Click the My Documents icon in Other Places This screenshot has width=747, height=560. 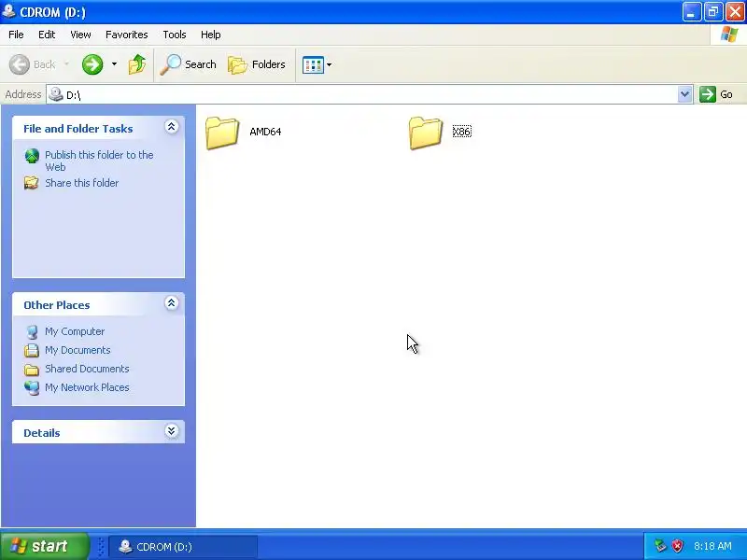point(32,351)
